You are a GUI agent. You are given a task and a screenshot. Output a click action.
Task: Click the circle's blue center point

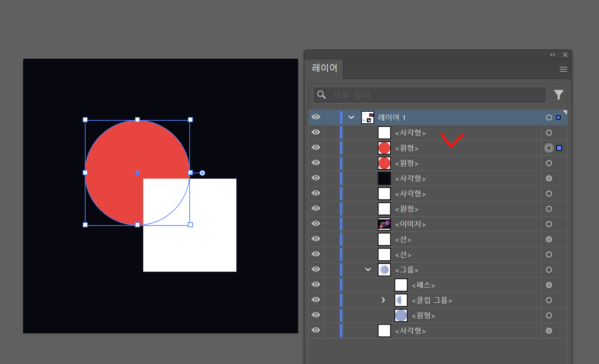pyautogui.click(x=137, y=173)
